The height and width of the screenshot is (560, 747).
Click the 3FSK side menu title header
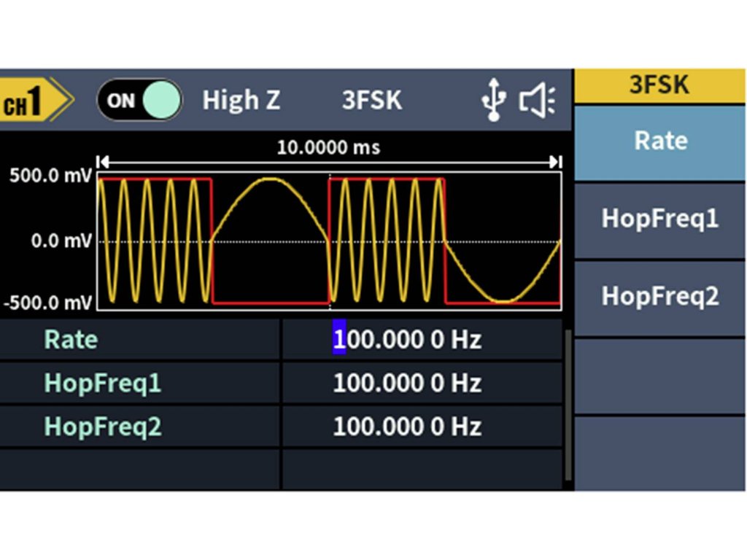pyautogui.click(x=659, y=85)
